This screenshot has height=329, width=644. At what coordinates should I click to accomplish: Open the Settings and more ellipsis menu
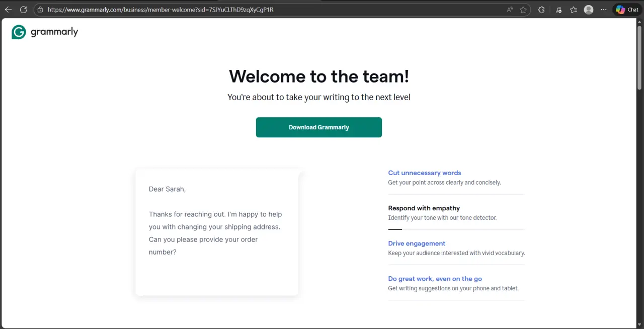click(x=604, y=10)
